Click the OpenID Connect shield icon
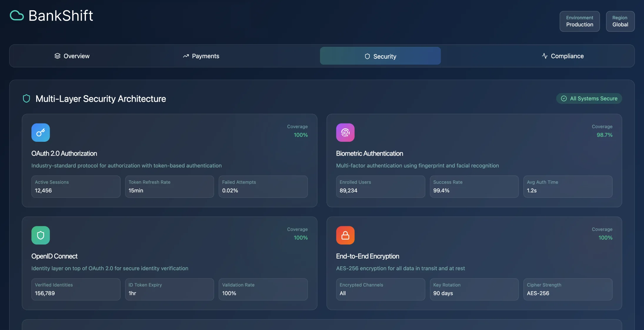This screenshot has width=644, height=330. (41, 235)
